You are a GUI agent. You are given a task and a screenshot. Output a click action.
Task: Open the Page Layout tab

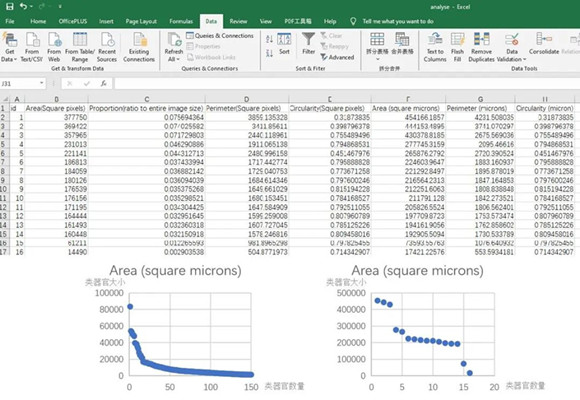(141, 21)
